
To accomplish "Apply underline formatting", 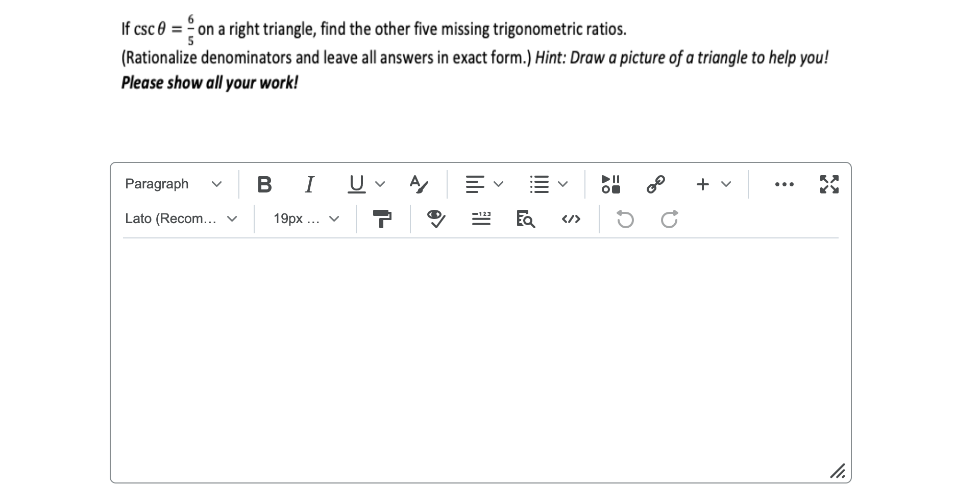I will tap(356, 184).
